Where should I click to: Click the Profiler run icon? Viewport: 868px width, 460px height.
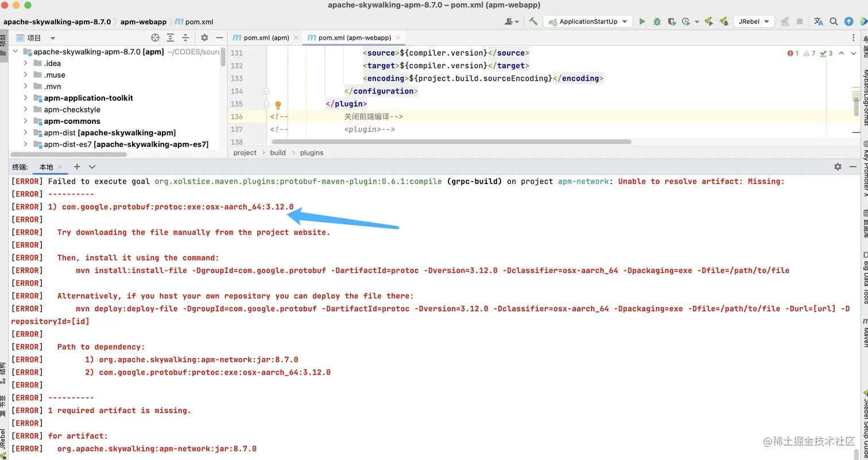click(x=686, y=22)
